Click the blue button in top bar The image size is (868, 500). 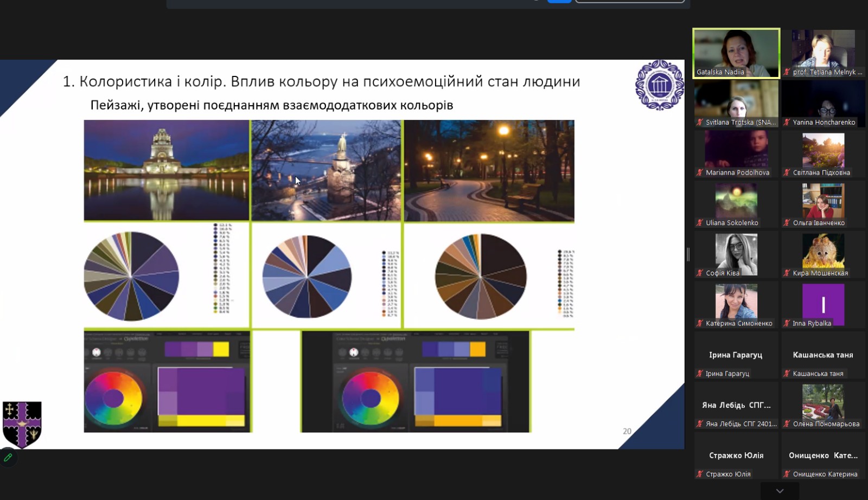click(x=559, y=2)
